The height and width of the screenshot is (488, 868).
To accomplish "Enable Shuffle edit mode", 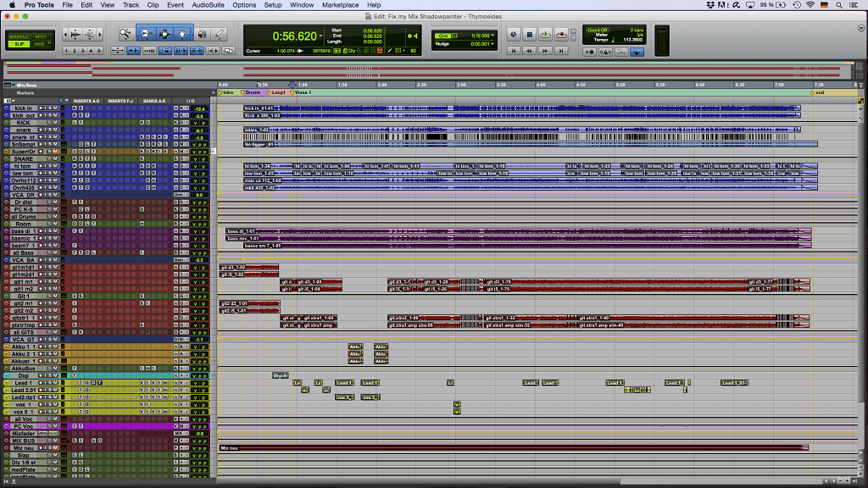I will click(x=19, y=36).
